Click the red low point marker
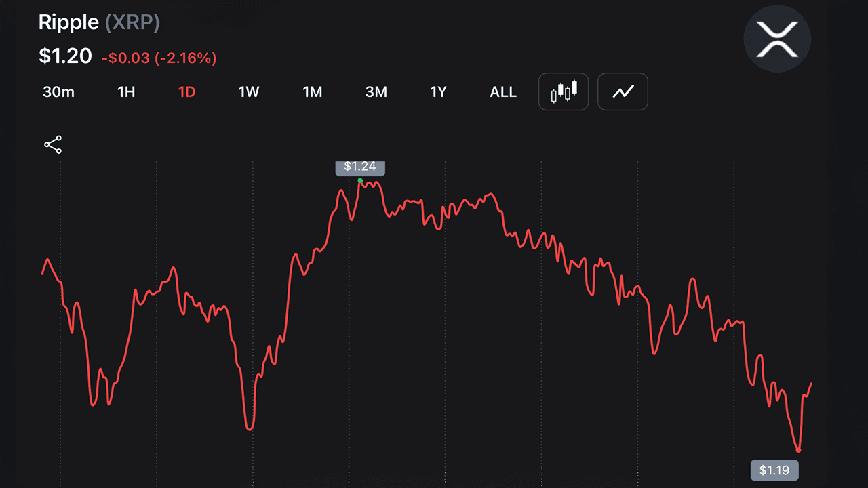This screenshot has width=868, height=488. click(x=799, y=450)
